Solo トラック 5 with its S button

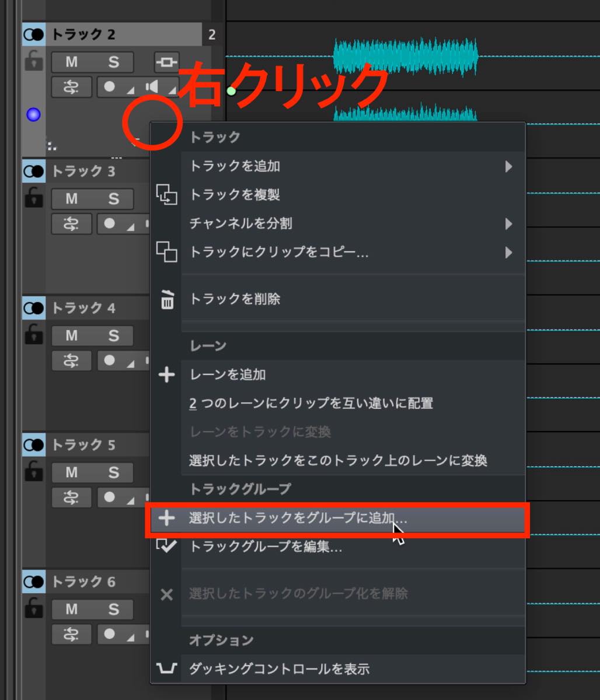(x=113, y=472)
